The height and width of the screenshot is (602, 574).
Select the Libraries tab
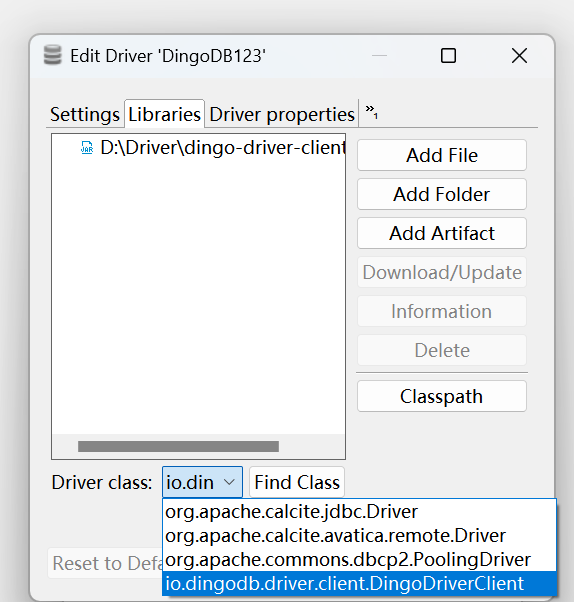point(164,114)
